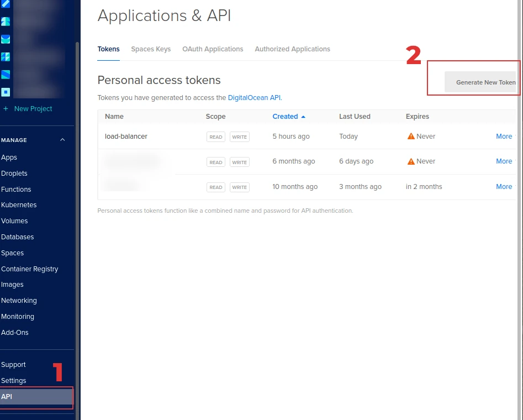Toggle the WRITE scope on load-balancer token
The height and width of the screenshot is (420, 523).
click(x=239, y=136)
